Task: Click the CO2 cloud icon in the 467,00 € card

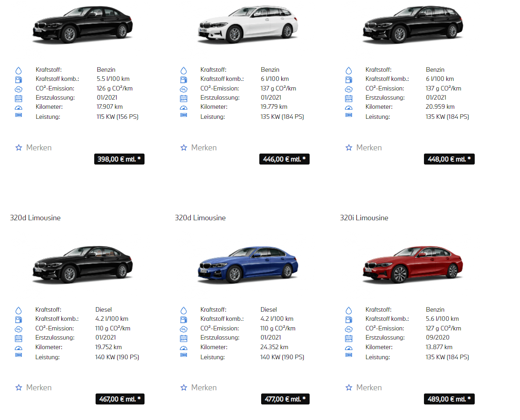Action: coord(19,329)
